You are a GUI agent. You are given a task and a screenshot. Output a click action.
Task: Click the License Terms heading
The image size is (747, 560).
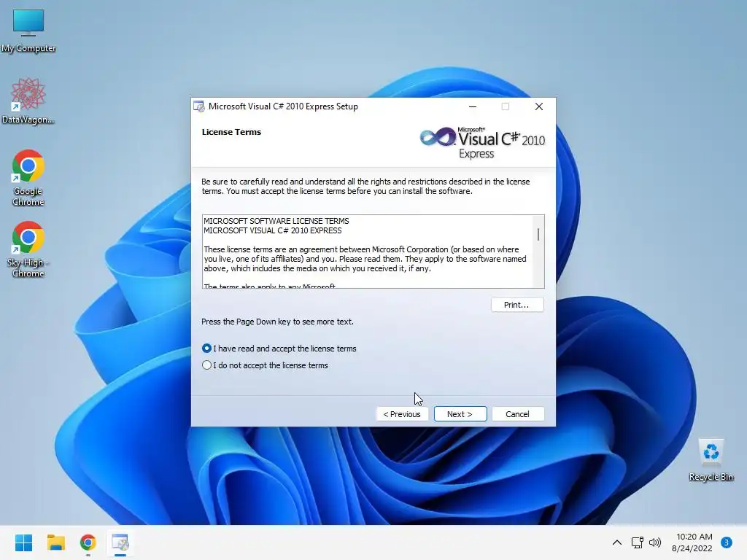point(231,132)
